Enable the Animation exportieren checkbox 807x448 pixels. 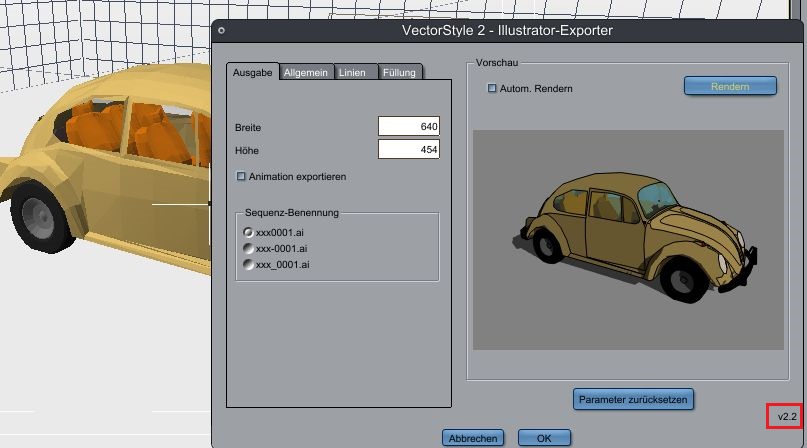point(241,176)
